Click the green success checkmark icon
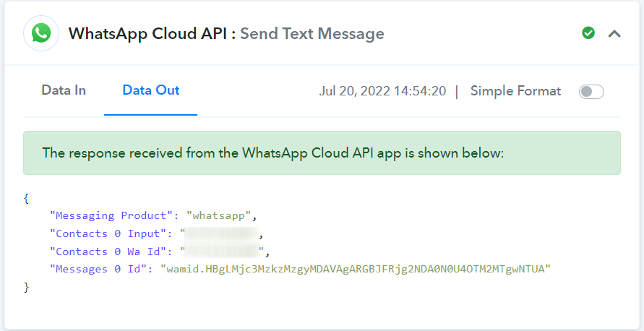 pos(588,33)
